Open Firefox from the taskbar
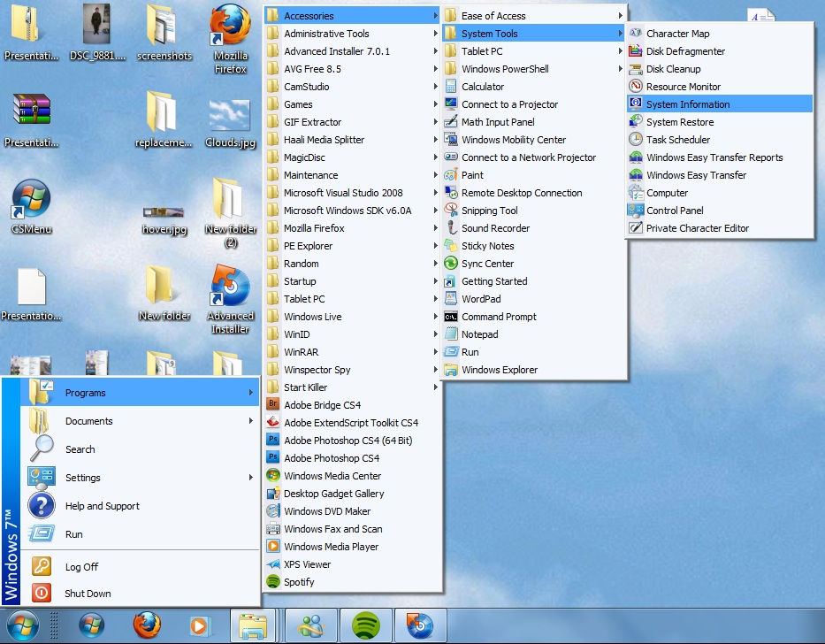Viewport: 825px width, 644px height. point(147,625)
